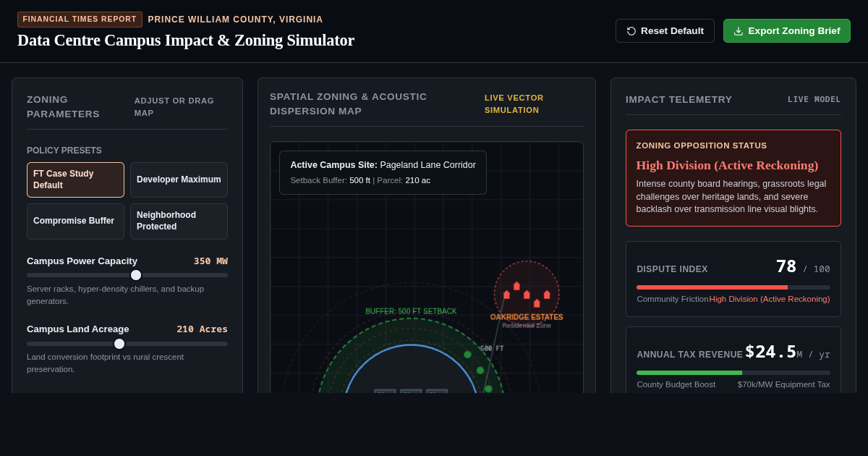Click the Annual Tax Revenue green bar
868x456 pixels.
pyautogui.click(x=689, y=373)
